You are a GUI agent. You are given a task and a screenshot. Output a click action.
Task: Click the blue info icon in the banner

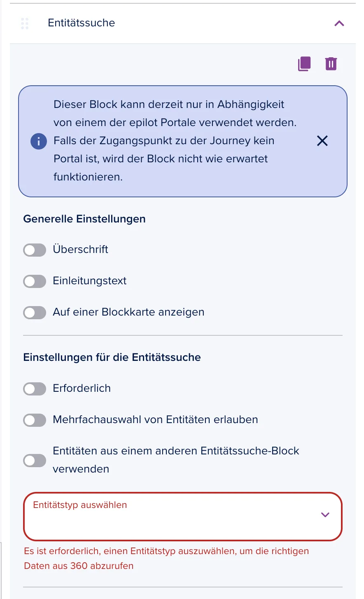39,141
